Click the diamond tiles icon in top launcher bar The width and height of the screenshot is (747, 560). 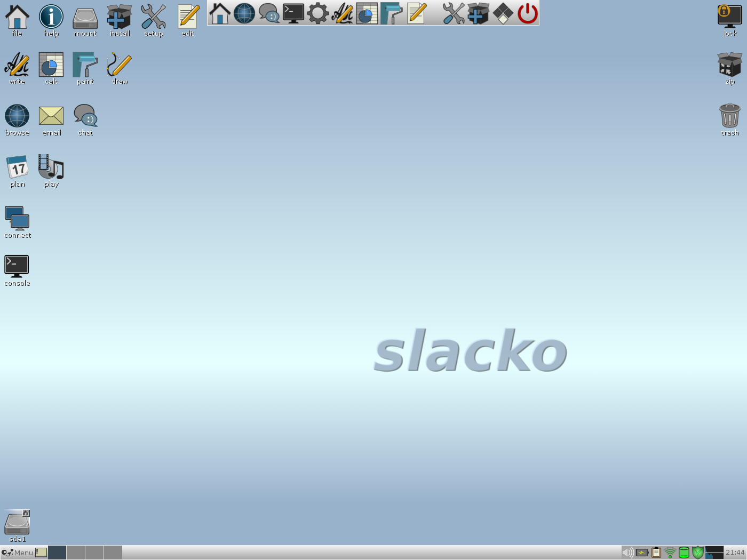click(503, 13)
